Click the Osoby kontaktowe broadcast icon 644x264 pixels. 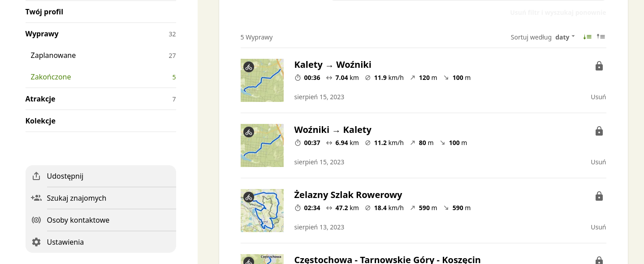coord(36,220)
